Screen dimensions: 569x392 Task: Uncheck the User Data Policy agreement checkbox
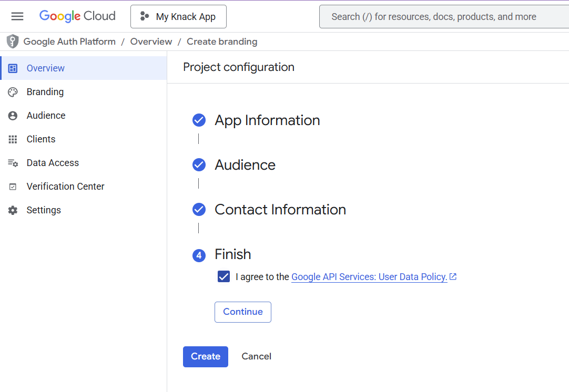click(224, 277)
